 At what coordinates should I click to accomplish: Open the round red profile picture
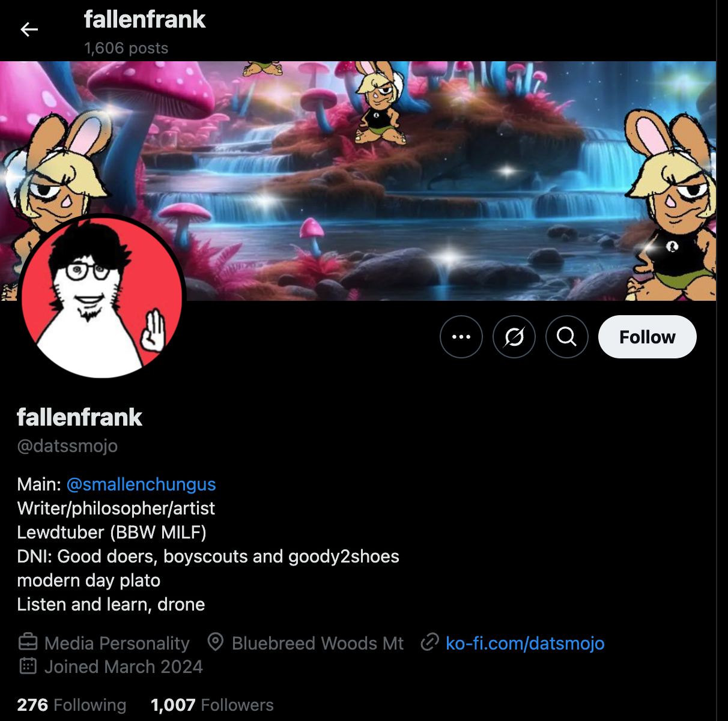pos(102,297)
